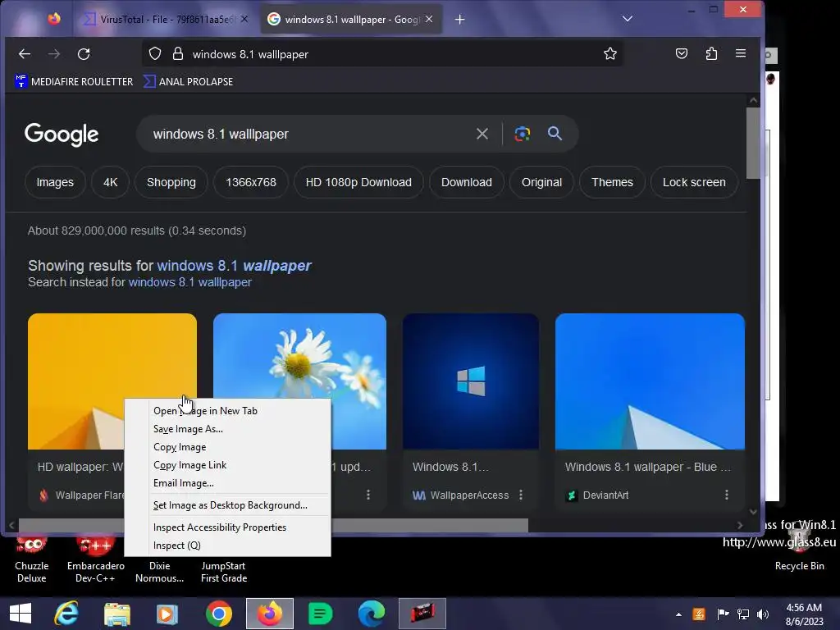This screenshot has height=630, width=840.
Task: Select the HD 1080p Download chip
Action: [x=358, y=182]
